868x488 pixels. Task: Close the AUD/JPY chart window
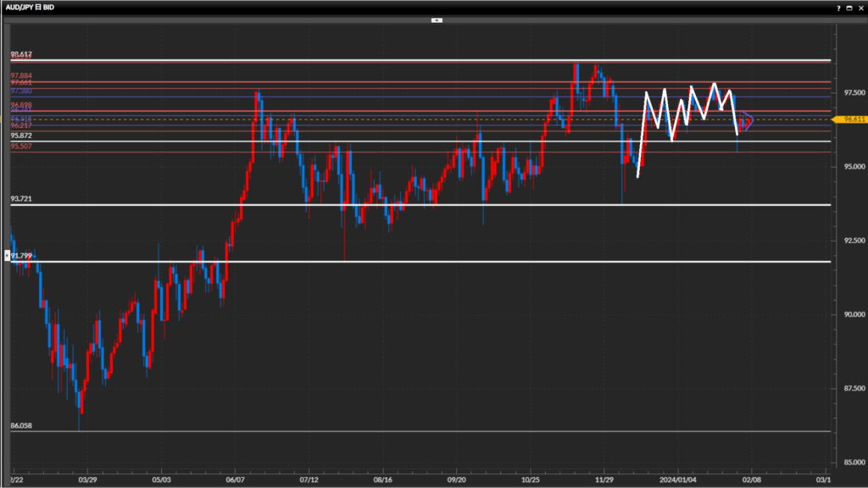[x=860, y=7]
